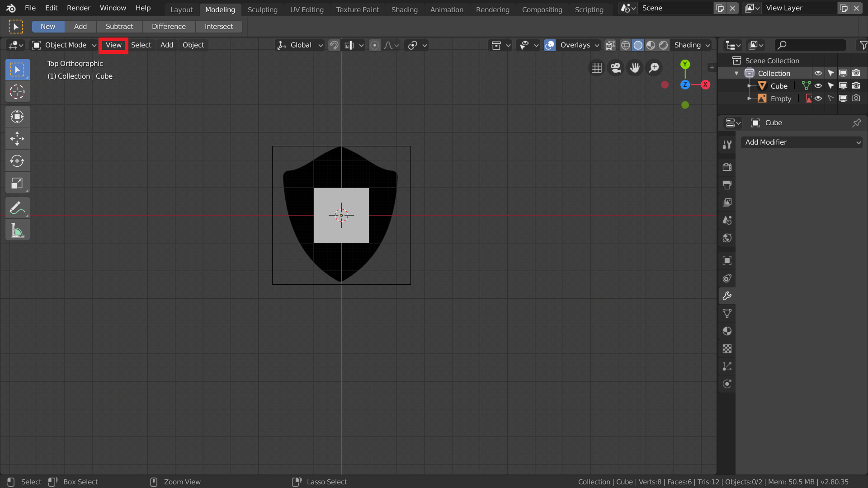Toggle Cube selectability arrow in outliner
Viewport: 868px width, 488px height.
click(x=831, y=85)
